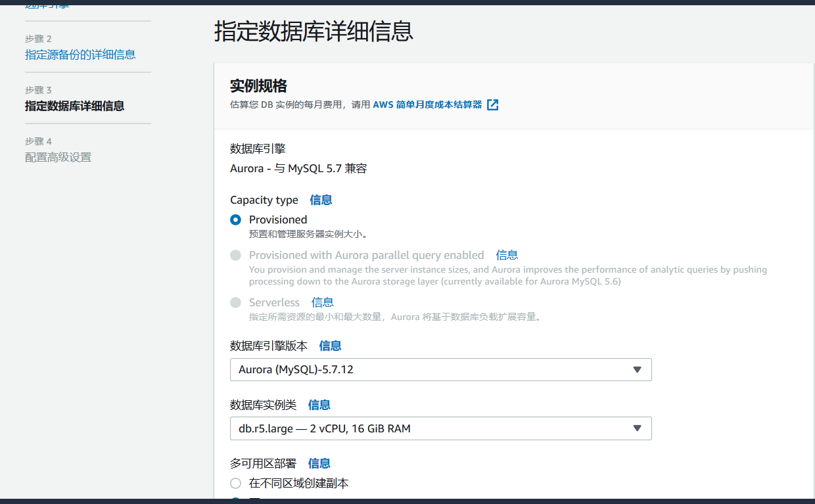Open the 数据库引擎版本 dropdown showing Aurora (MySQL)-5.7.12
The height and width of the screenshot is (504, 815).
point(440,369)
